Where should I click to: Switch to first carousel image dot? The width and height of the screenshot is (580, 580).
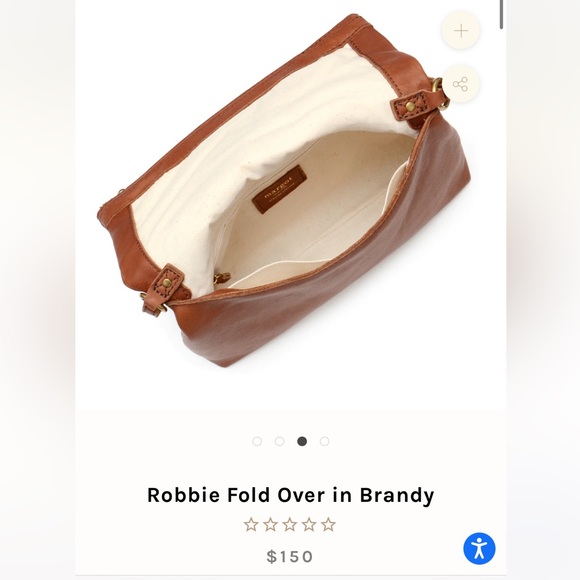pyautogui.click(x=257, y=441)
